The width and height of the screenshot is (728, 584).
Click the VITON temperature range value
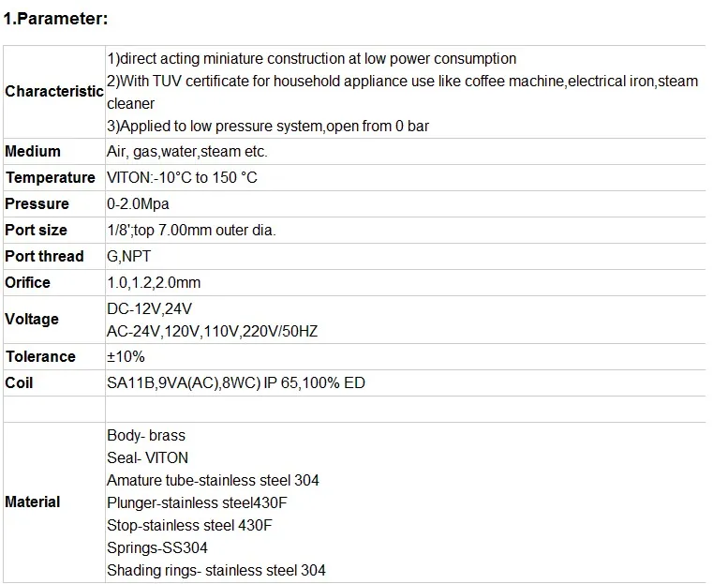(182, 177)
